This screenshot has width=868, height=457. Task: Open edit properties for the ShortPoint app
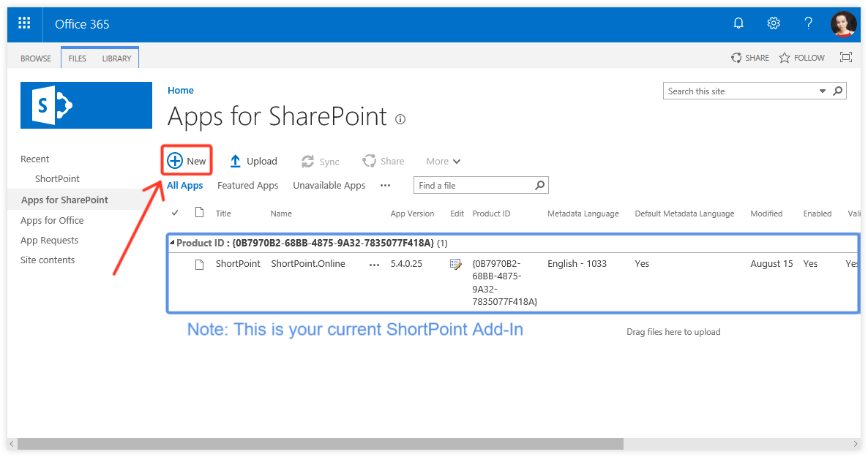pos(455,263)
